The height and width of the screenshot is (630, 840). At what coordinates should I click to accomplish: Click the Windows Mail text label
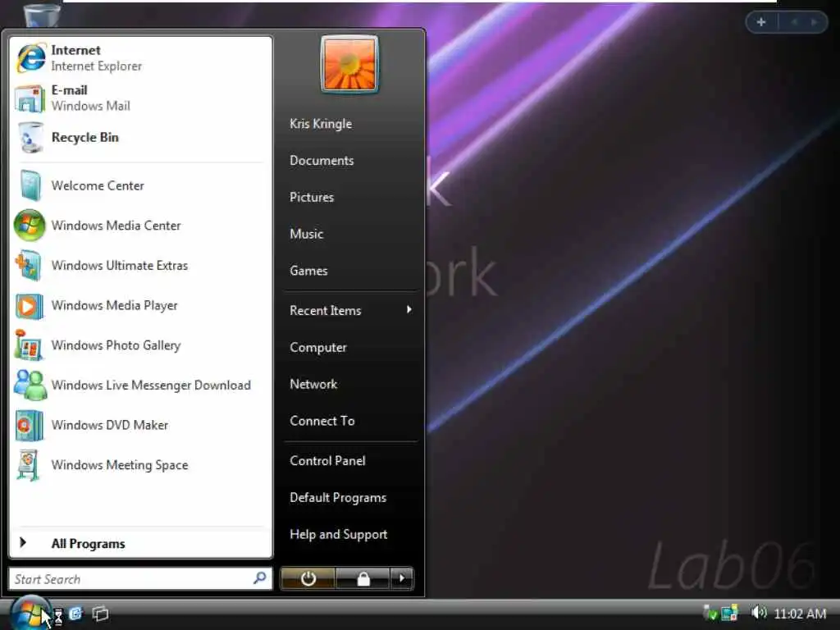coord(90,106)
